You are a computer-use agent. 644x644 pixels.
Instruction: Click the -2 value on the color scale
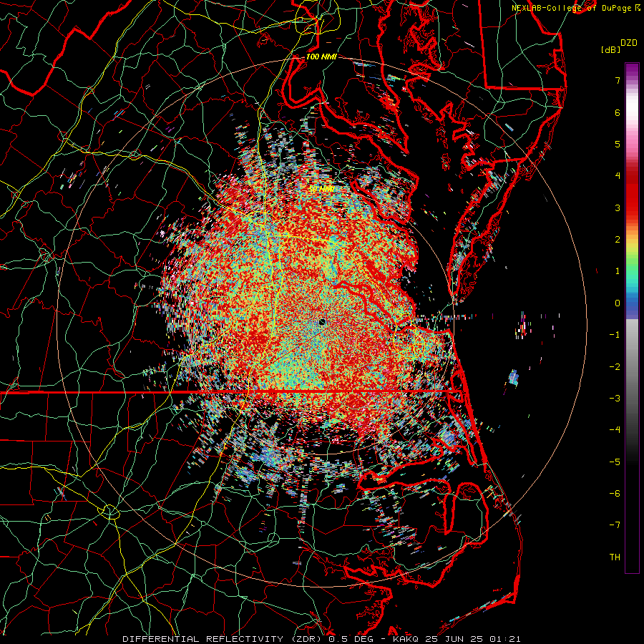tap(615, 367)
